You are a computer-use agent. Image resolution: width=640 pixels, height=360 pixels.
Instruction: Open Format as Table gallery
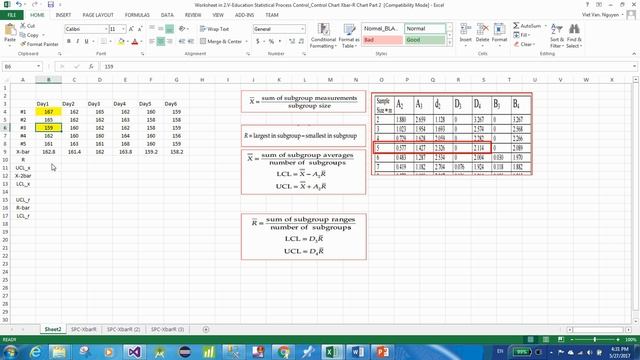349,36
